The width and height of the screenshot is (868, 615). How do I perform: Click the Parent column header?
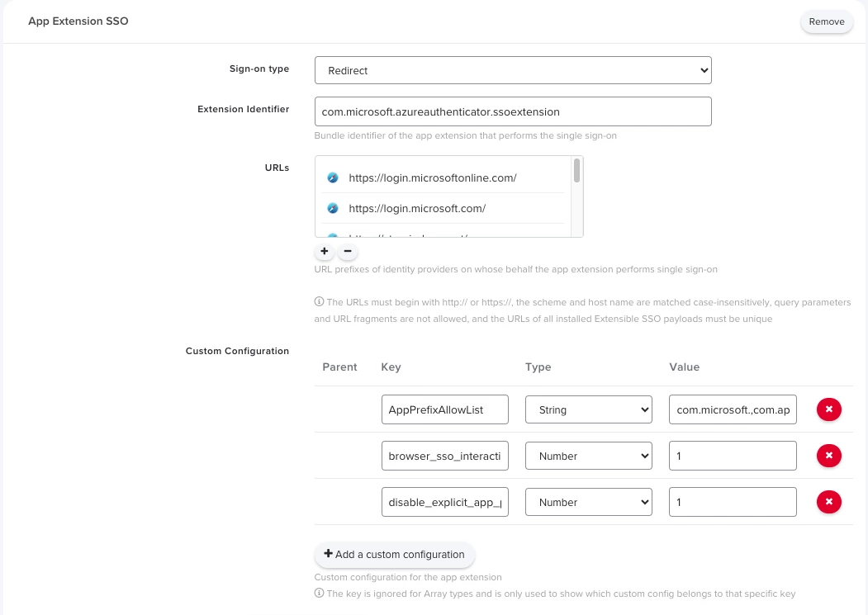[339, 367]
